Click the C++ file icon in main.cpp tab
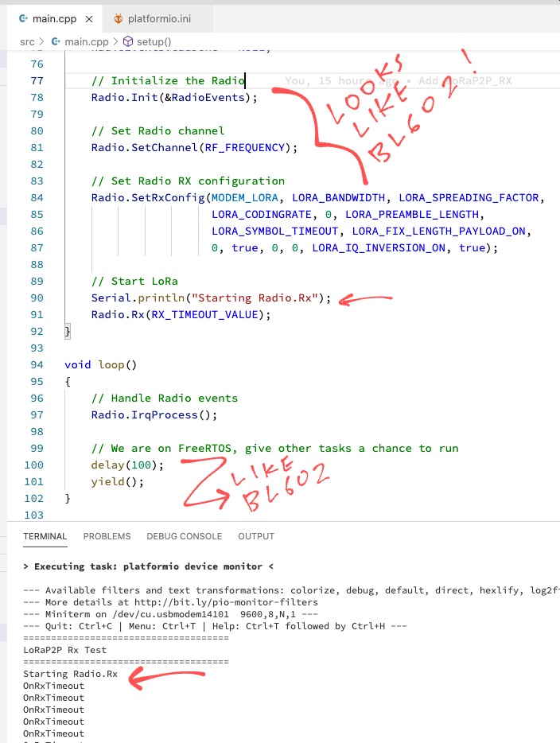 coord(22,18)
